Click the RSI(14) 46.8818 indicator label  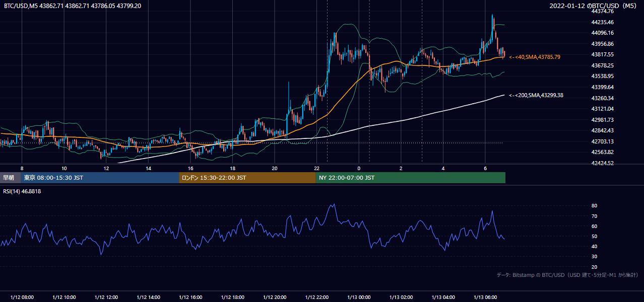pyautogui.click(x=22, y=191)
